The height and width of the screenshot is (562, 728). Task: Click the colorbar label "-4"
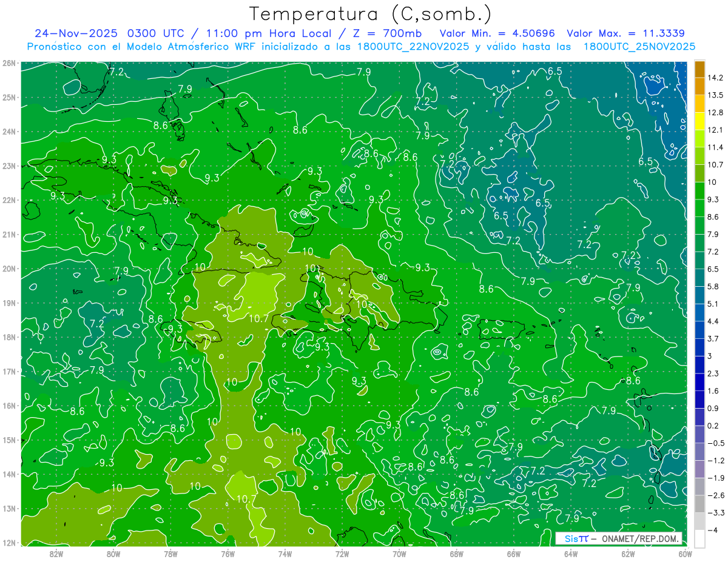click(712, 530)
